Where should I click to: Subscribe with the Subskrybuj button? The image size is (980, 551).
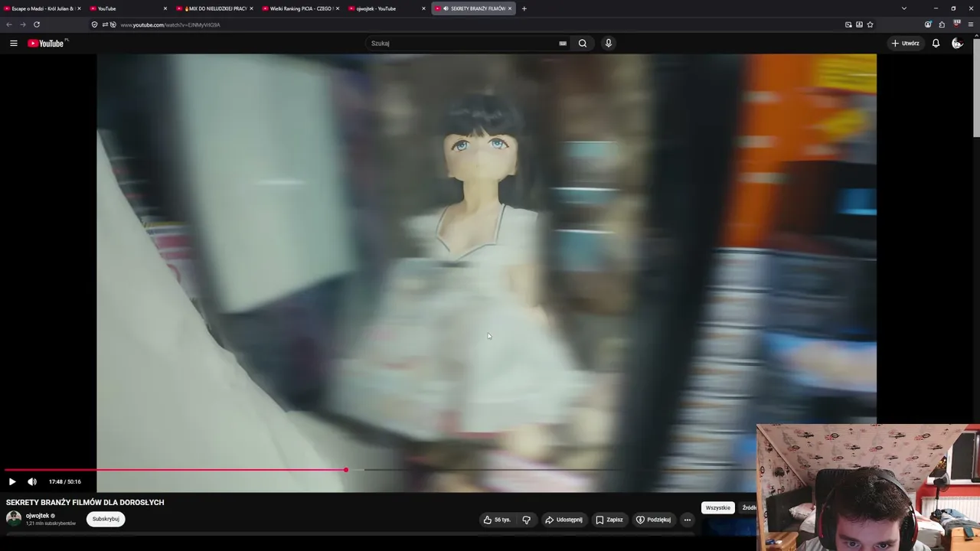tap(106, 519)
